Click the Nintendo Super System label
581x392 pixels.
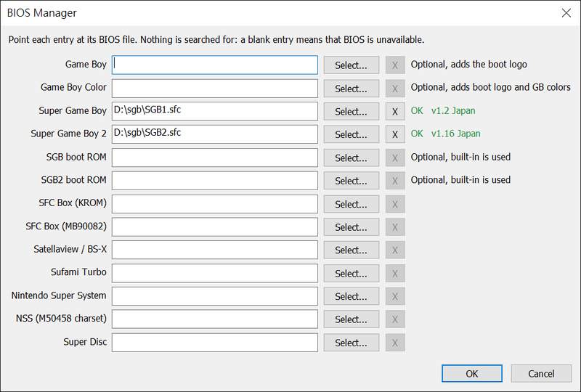[59, 295]
